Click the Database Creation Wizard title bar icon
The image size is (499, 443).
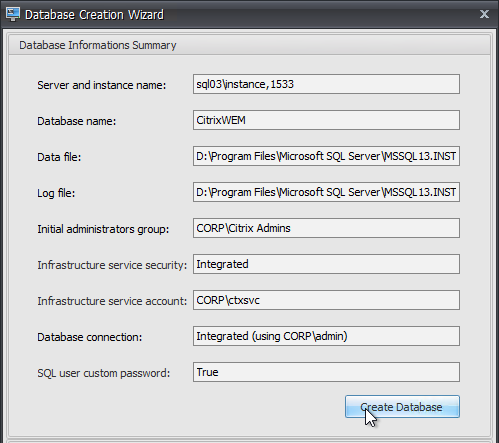pos(13,14)
